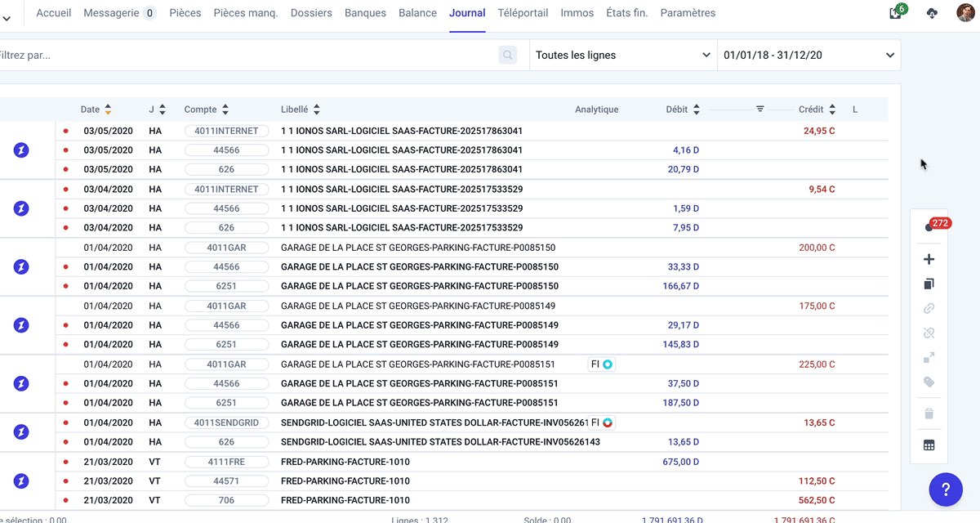This screenshot has width=980, height=523.
Task: Switch to the Balance tab
Action: point(417,13)
